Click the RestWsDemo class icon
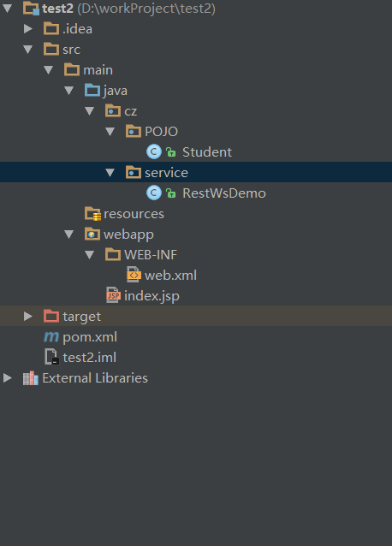This screenshot has width=392, height=546. 154,193
